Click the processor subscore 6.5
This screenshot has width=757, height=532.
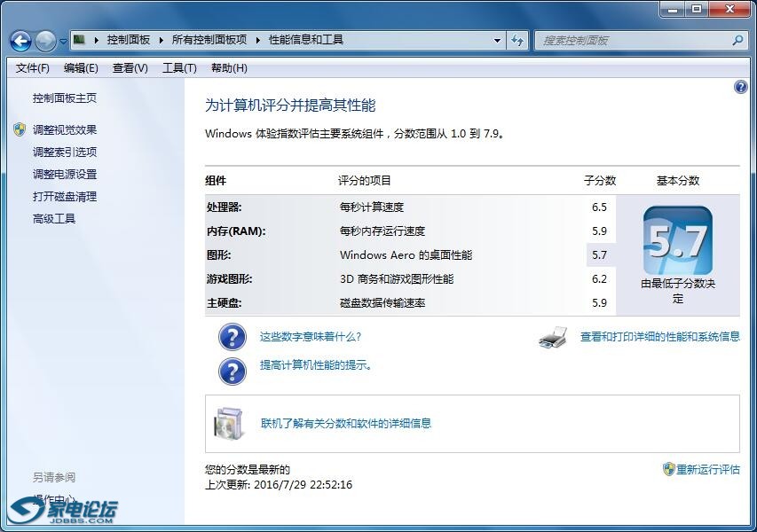click(x=599, y=207)
